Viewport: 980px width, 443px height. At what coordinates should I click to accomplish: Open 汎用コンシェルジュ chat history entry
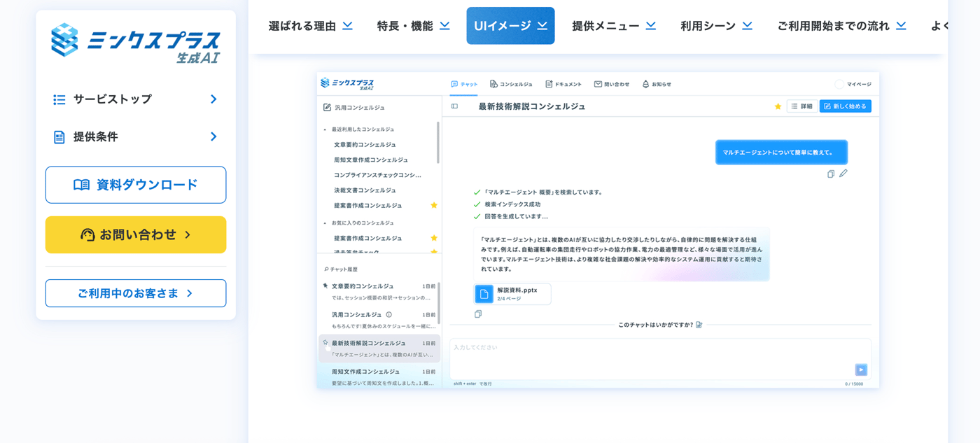[x=379, y=320]
